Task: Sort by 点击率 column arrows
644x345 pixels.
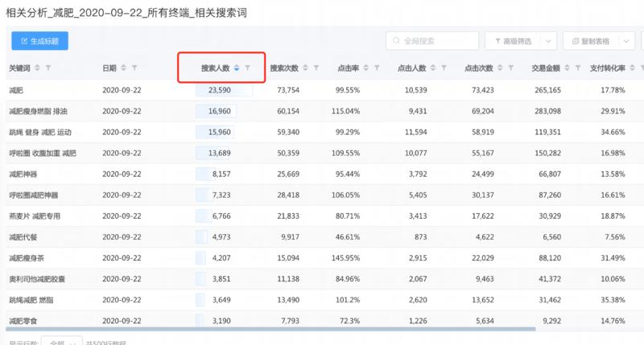Action: (x=366, y=68)
